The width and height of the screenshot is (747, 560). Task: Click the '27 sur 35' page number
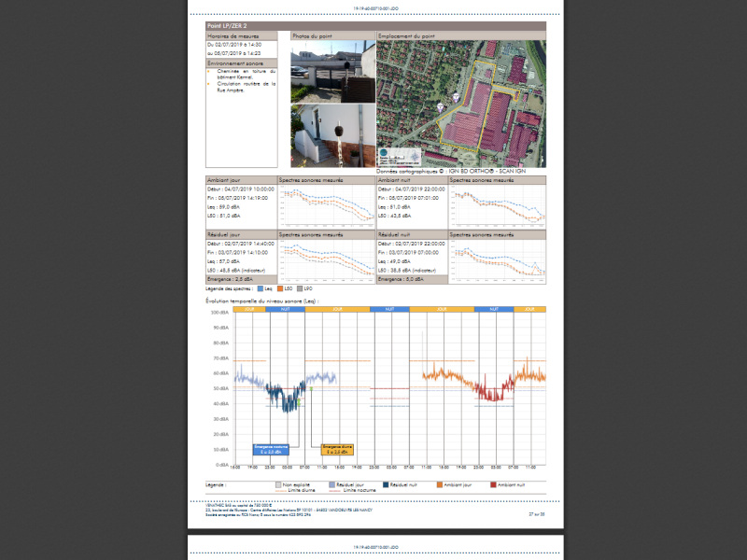click(536, 514)
